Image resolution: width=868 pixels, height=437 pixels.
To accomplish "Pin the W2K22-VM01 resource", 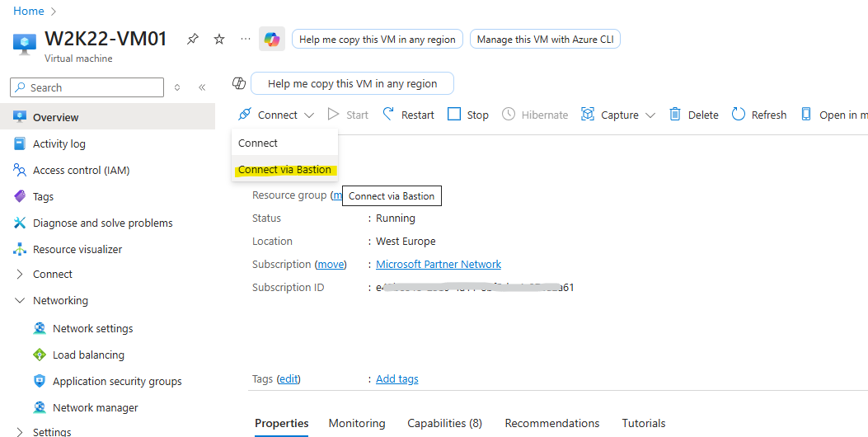I will click(193, 40).
